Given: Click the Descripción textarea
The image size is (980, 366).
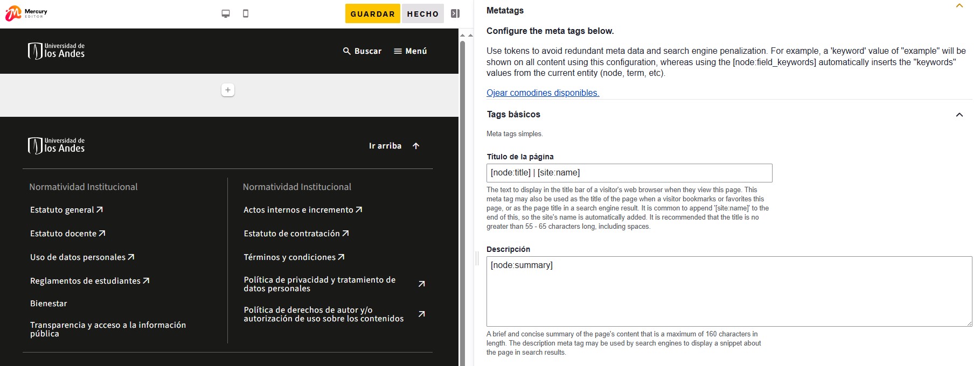Looking at the screenshot, I should 729,291.
